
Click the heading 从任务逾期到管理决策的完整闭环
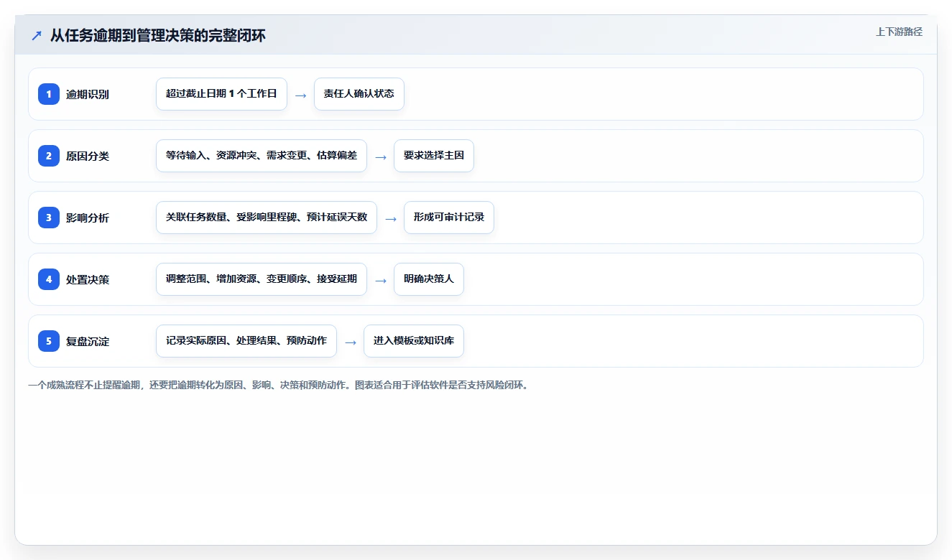point(157,35)
